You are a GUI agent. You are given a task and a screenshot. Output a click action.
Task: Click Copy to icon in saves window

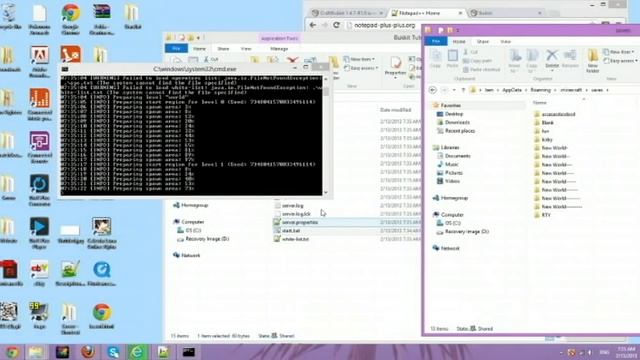532,56
